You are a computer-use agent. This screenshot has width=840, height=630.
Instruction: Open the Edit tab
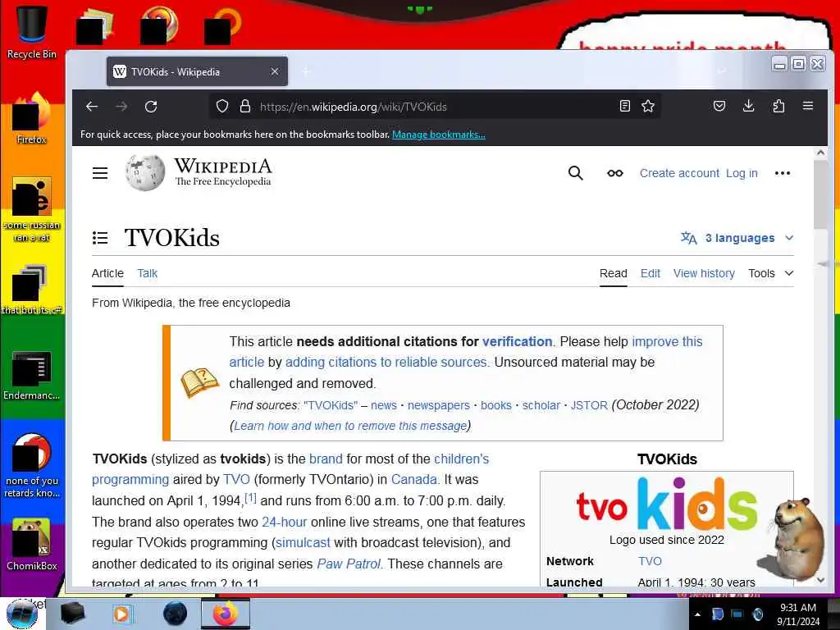click(x=651, y=273)
